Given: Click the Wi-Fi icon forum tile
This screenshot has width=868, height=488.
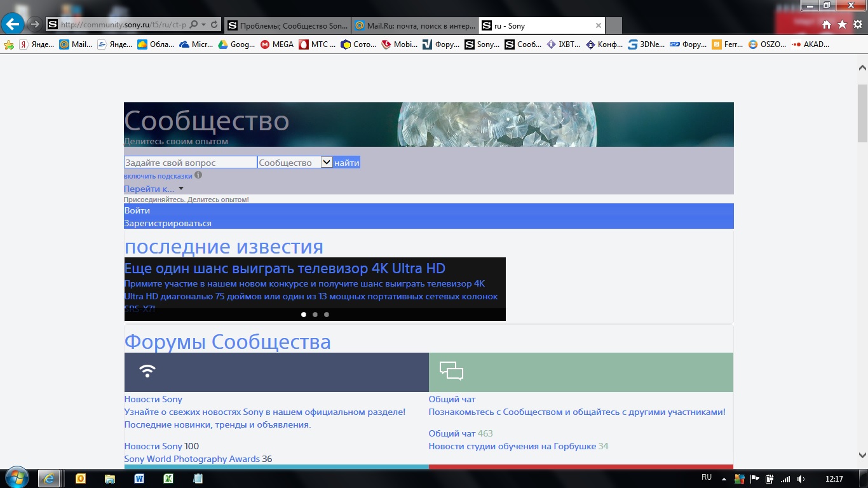Looking at the screenshot, I should coord(147,372).
